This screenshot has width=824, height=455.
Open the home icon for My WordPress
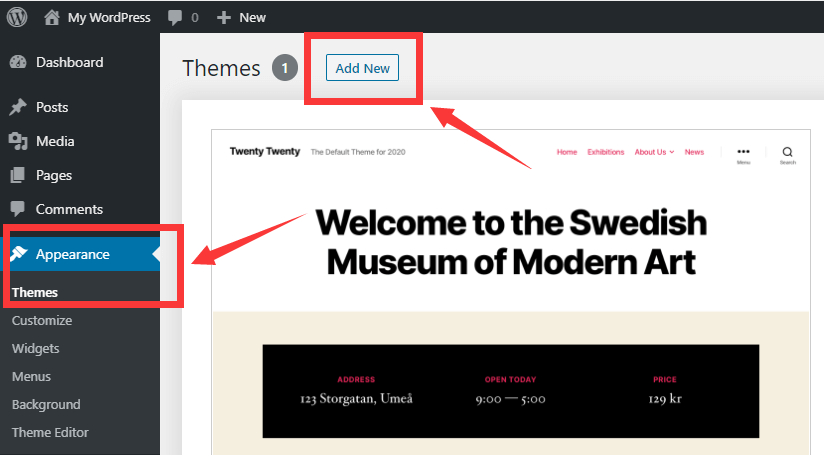(52, 17)
